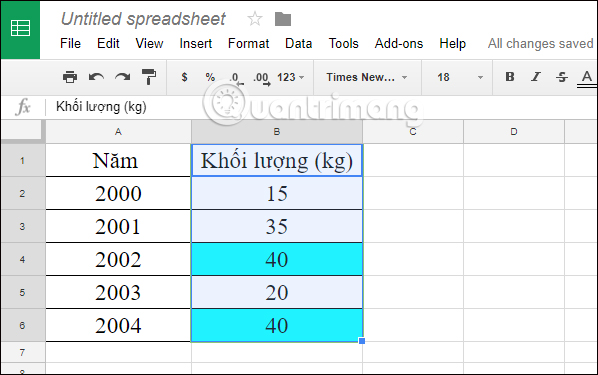Click the blue fill handle of selection
This screenshot has height=375, width=598.
(362, 341)
